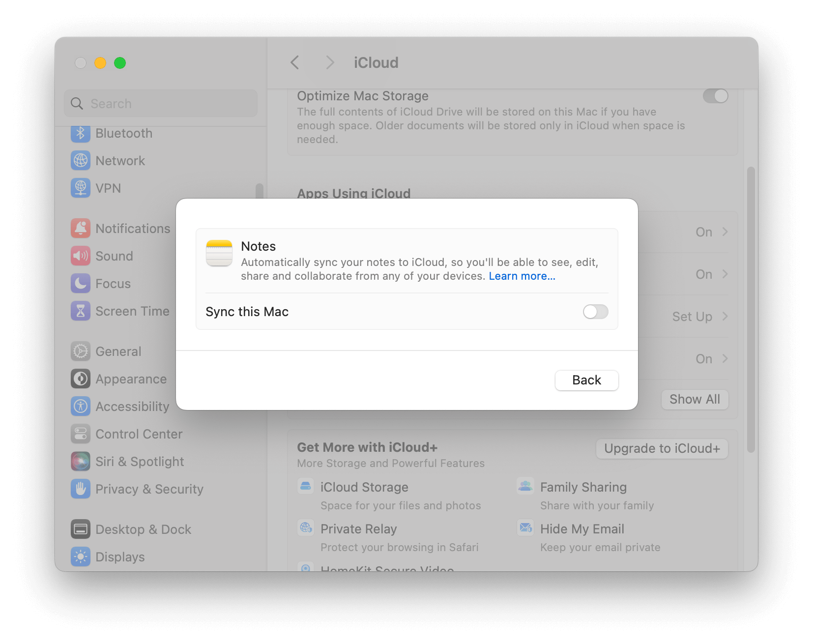
Task: Expand the Set Up row chevron
Action: 725,316
